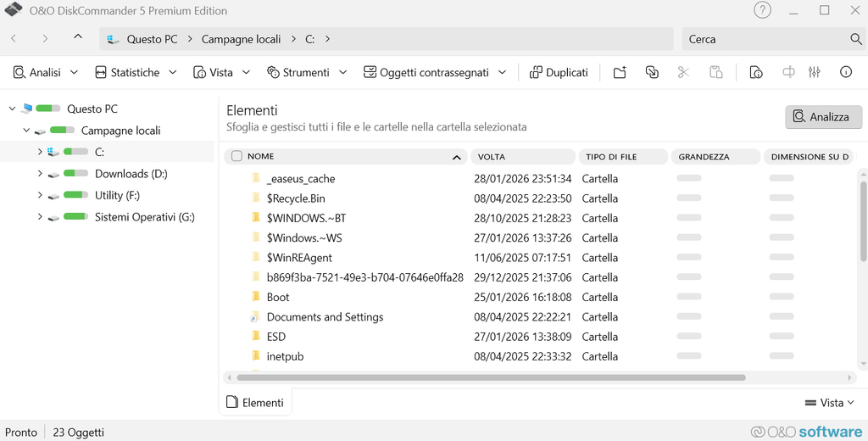868x441 pixels.
Task: Click the search magnifier icon
Action: point(856,39)
